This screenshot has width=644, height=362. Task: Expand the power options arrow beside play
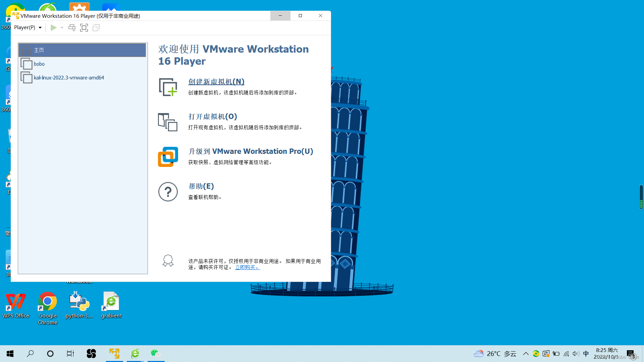click(x=62, y=28)
